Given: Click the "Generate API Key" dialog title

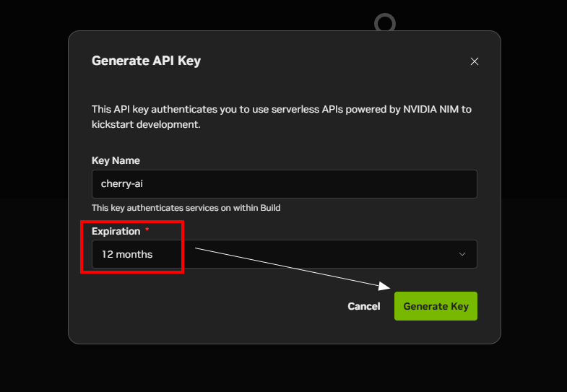Looking at the screenshot, I should click(x=146, y=61).
